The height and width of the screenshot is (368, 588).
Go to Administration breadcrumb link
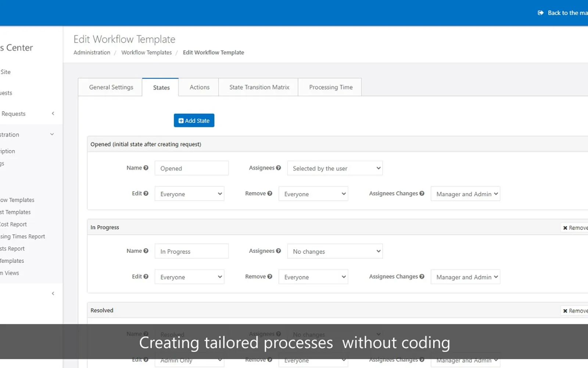coord(92,53)
